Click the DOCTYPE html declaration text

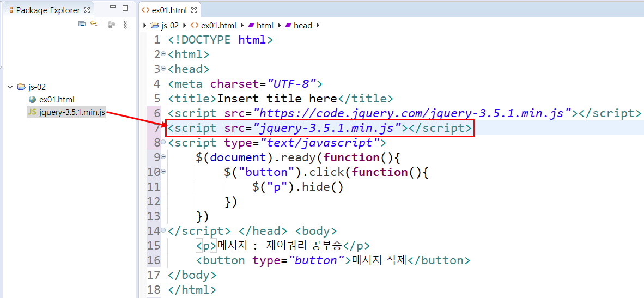tap(220, 40)
